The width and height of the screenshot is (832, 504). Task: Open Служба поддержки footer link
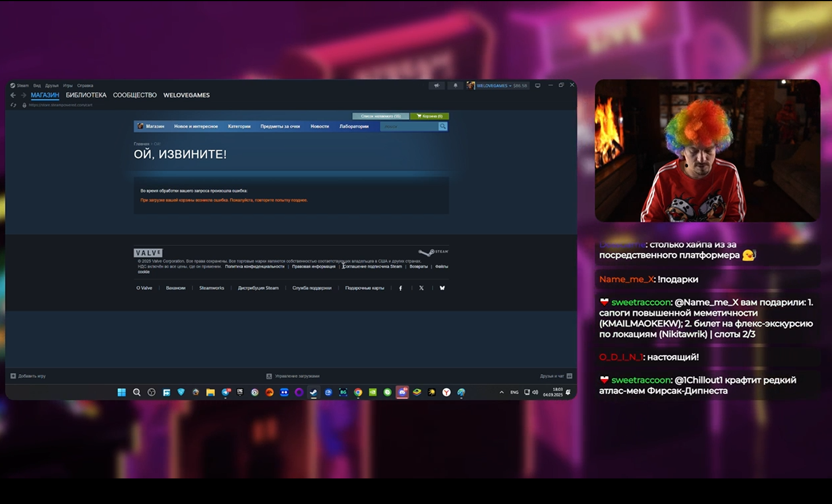pos(312,288)
